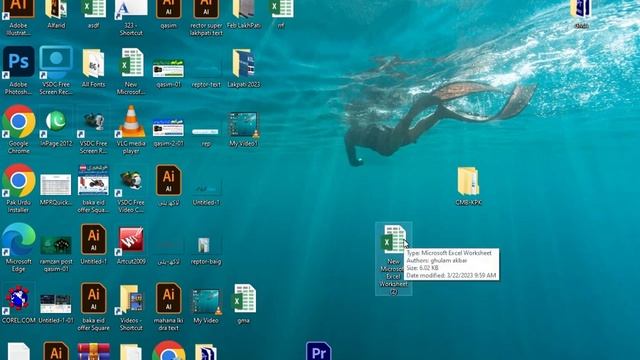Open the WinRAR archive icon
The image size is (640, 360).
coord(93,352)
